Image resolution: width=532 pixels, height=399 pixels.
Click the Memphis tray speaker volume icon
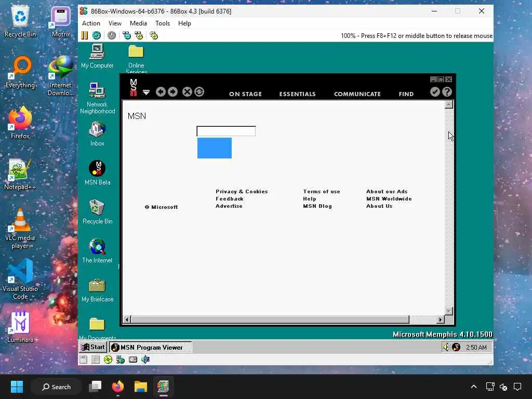point(446,347)
